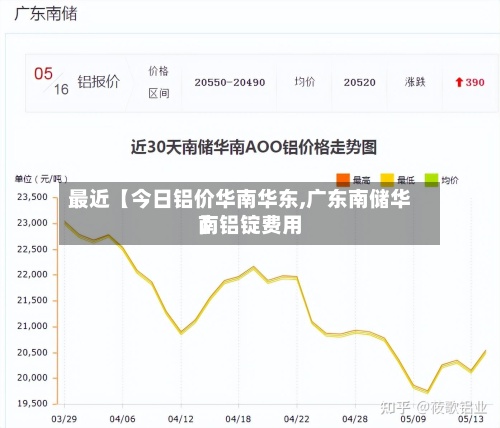The height and width of the screenshot is (428, 500).
Task: Click chart title 近30天南储华南AOO铝价格走势图
Action: (x=254, y=147)
